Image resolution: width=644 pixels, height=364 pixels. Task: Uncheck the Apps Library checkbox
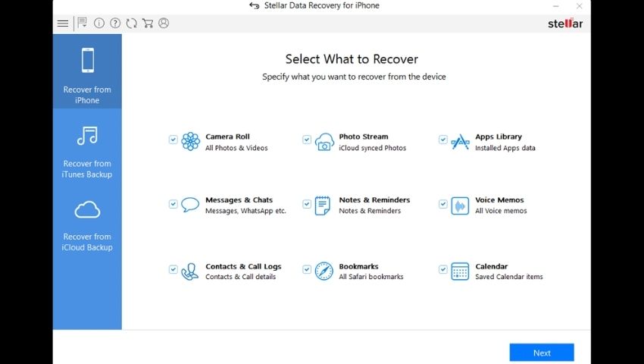click(442, 140)
